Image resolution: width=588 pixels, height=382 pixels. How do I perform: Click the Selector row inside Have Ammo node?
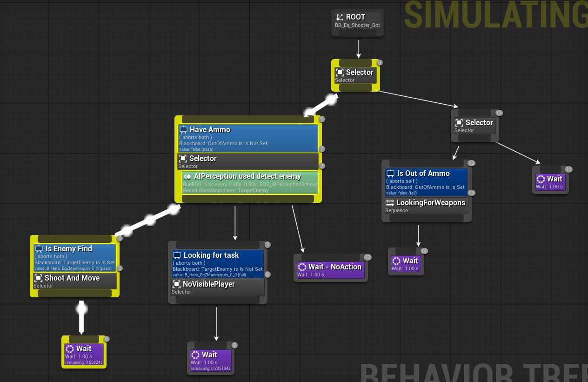pyautogui.click(x=248, y=161)
